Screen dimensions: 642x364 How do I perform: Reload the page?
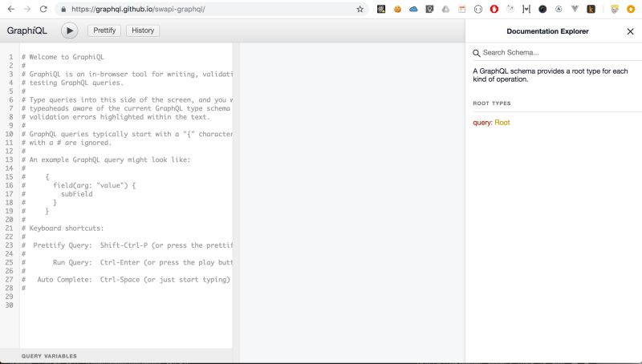point(43,9)
